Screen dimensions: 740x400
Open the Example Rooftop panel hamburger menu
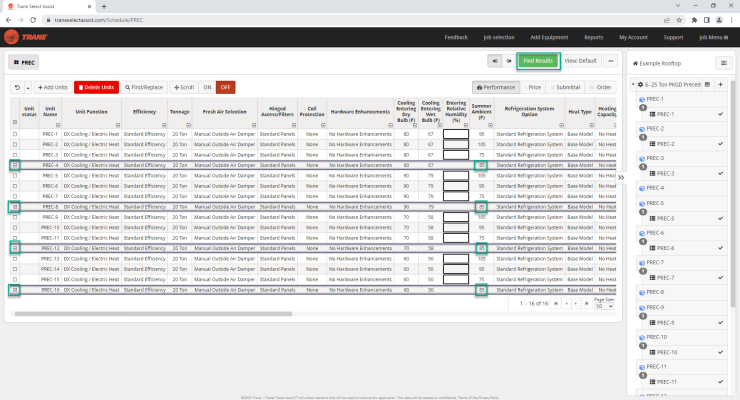(723, 63)
